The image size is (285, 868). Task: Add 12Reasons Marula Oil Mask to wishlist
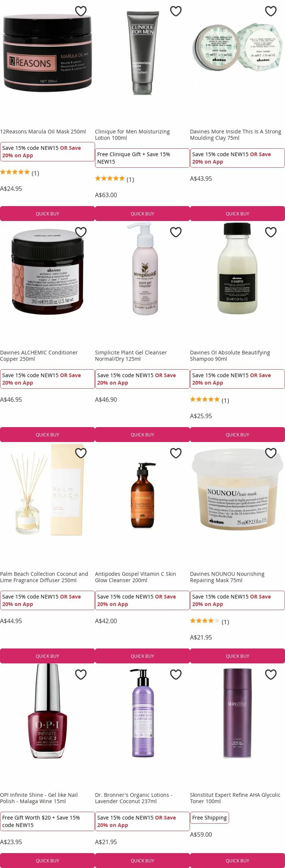tap(81, 11)
